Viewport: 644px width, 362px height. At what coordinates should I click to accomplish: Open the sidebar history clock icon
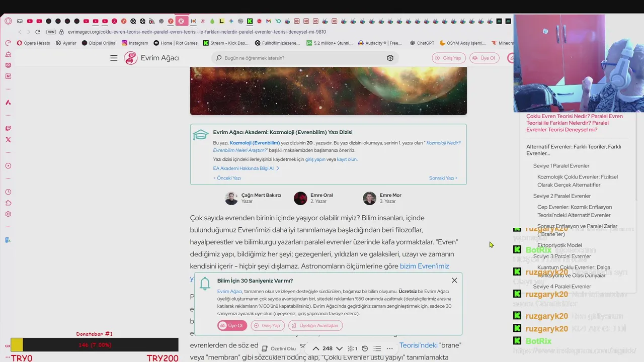tap(8, 192)
